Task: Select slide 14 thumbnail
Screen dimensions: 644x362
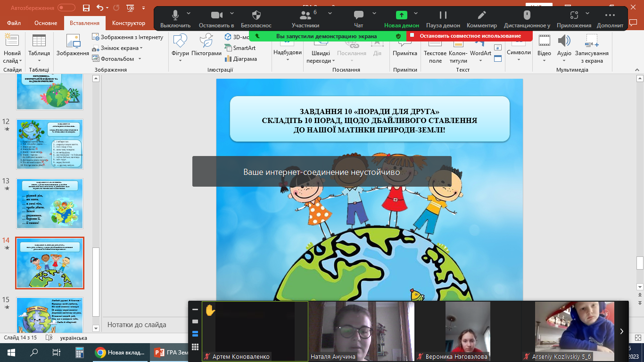Action: (x=50, y=263)
